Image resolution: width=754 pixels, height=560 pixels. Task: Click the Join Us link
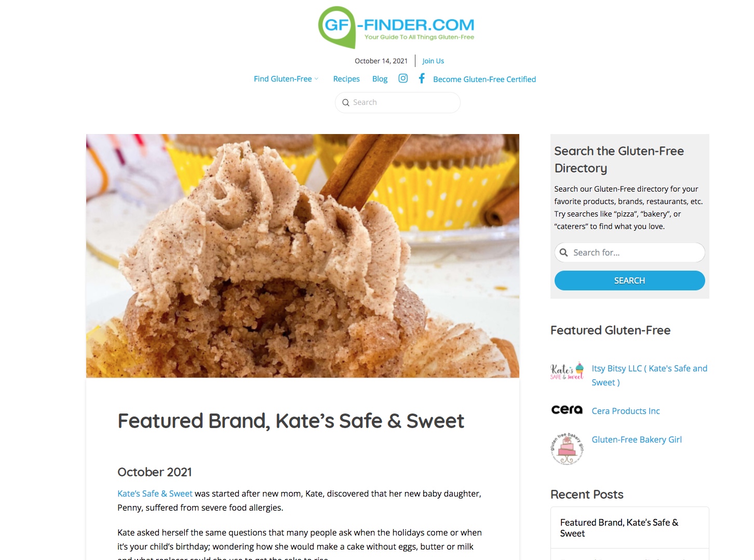pos(433,61)
